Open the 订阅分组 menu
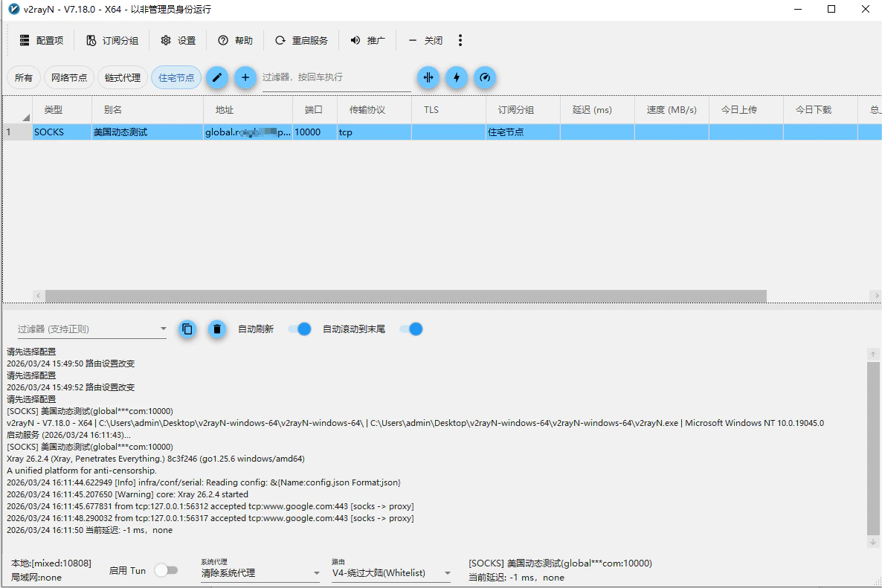 point(112,40)
